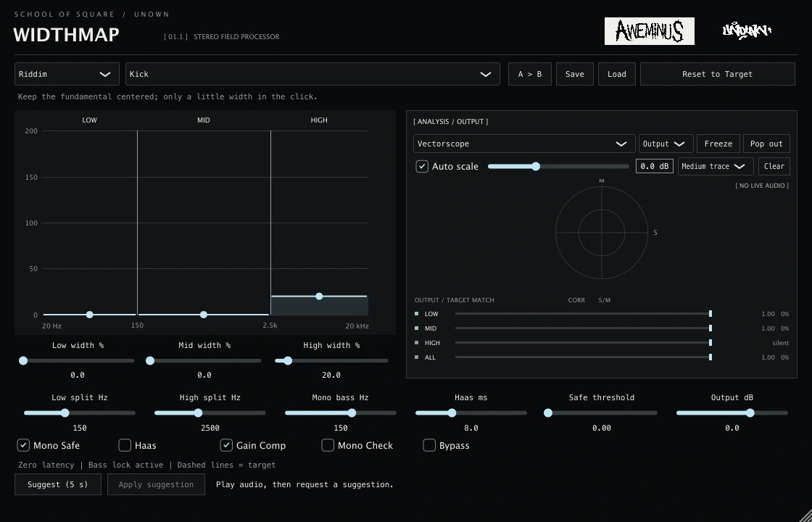Image resolution: width=812 pixels, height=522 pixels.
Task: Click the Pop out button
Action: click(x=766, y=144)
